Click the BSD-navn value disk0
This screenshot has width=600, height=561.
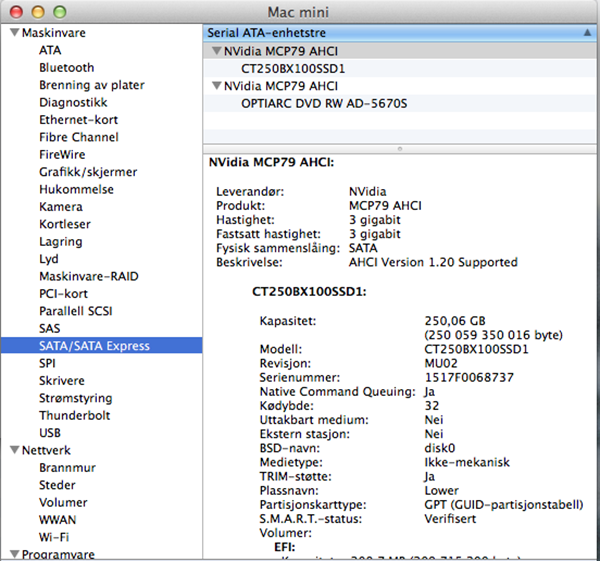tap(440, 448)
